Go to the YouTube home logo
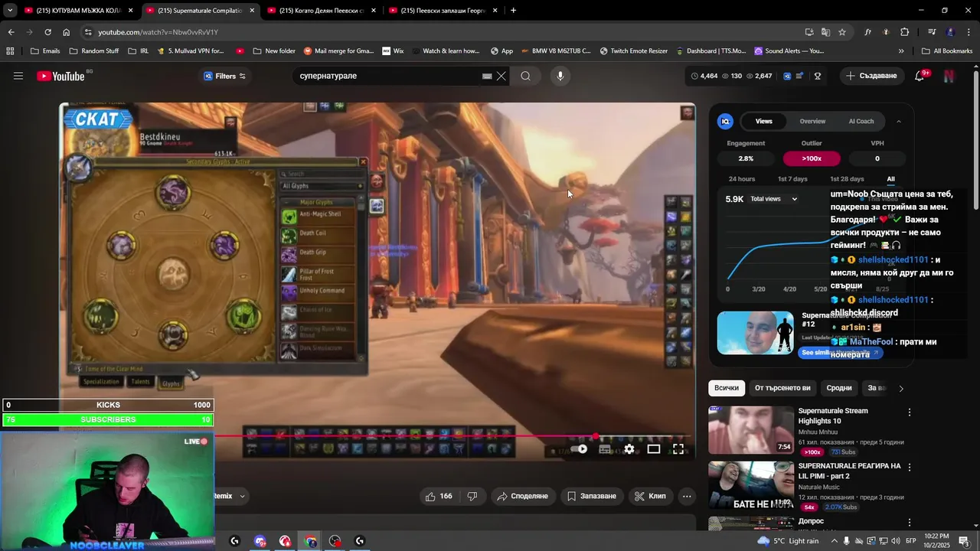The image size is (980, 551). [60, 76]
